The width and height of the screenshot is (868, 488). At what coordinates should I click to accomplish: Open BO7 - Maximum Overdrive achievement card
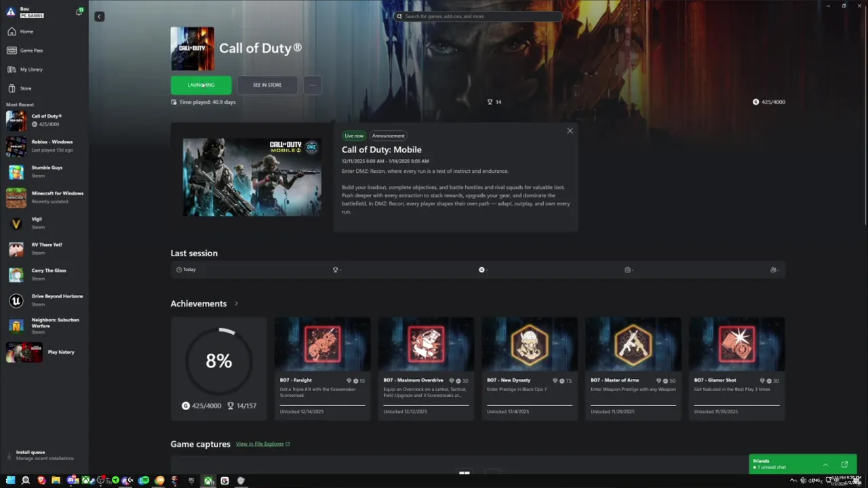(x=426, y=369)
